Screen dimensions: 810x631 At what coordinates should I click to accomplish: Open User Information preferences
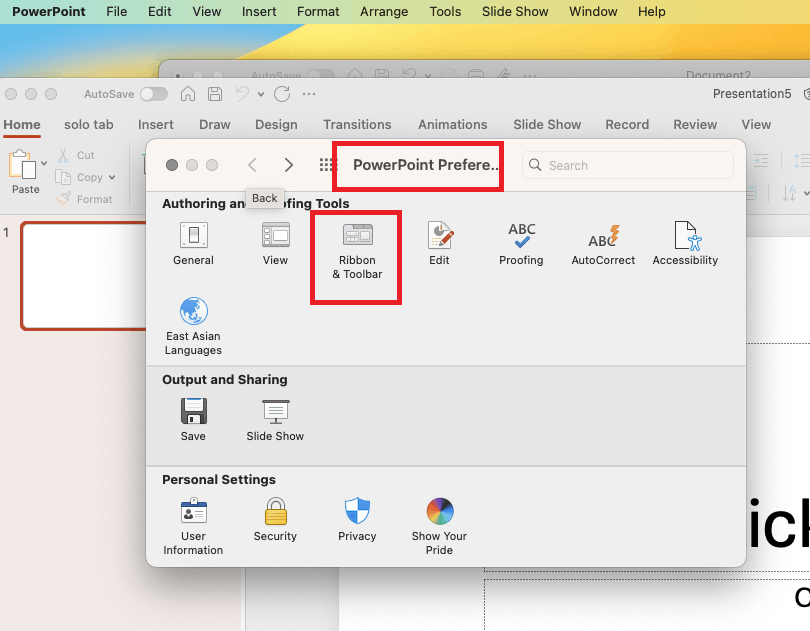point(193,527)
